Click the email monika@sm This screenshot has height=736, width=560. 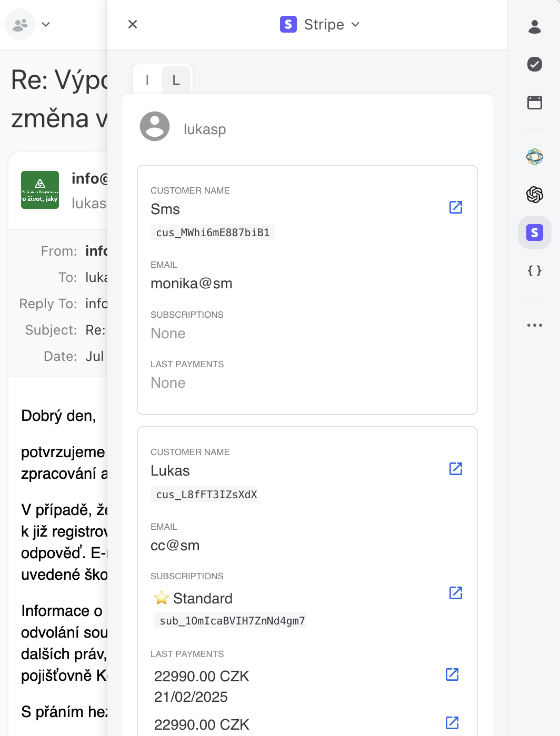[x=192, y=284]
